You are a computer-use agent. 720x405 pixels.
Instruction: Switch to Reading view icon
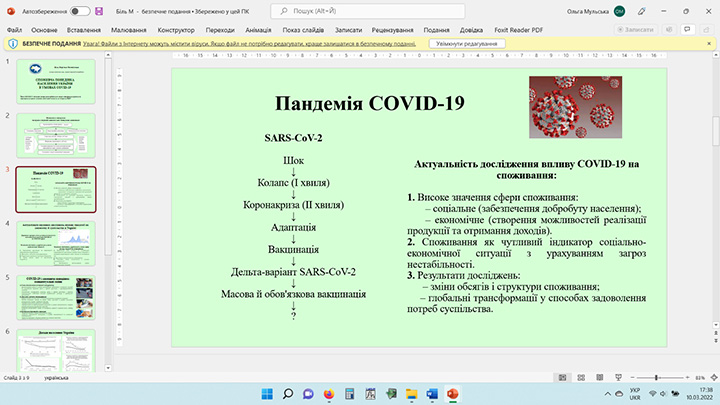[600, 377]
